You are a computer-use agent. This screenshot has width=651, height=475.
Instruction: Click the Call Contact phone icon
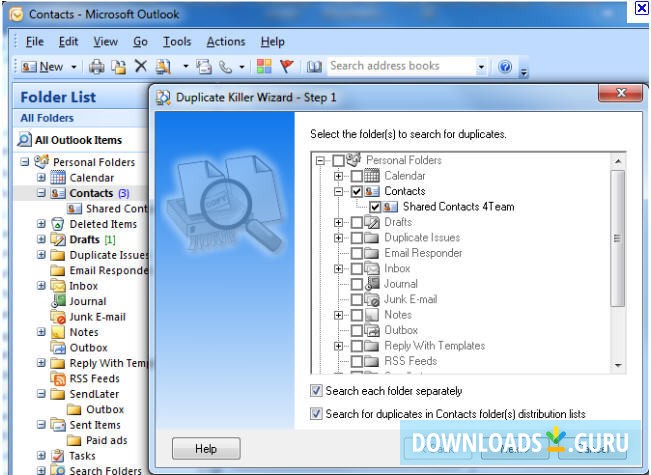[225, 66]
